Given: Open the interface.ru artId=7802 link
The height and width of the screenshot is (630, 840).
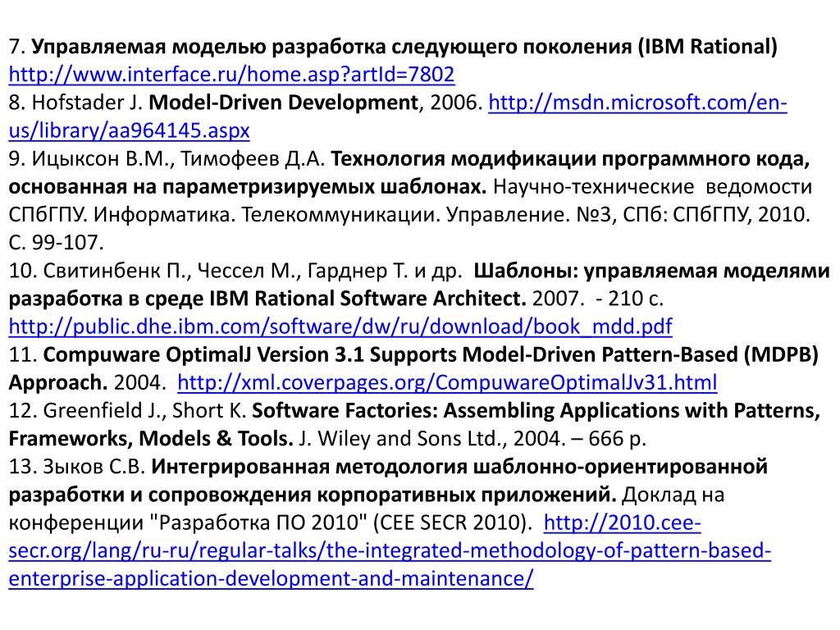Looking at the screenshot, I should point(231,75).
